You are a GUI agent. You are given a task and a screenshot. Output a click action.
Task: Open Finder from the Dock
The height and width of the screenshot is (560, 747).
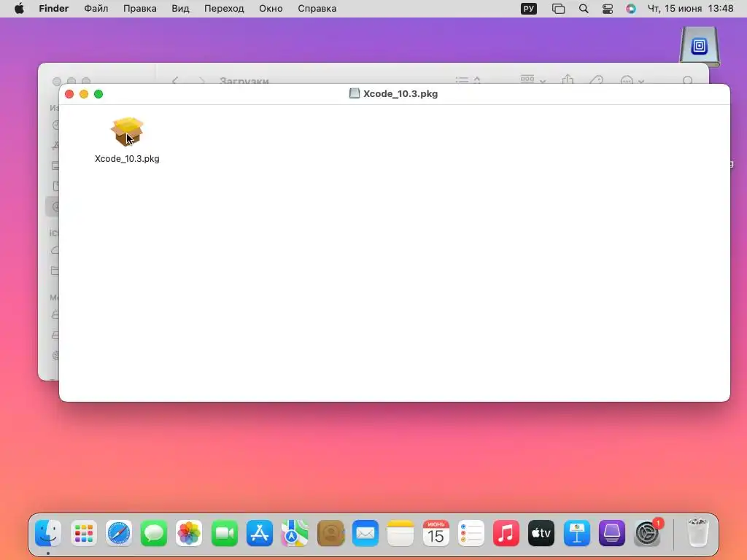point(48,533)
